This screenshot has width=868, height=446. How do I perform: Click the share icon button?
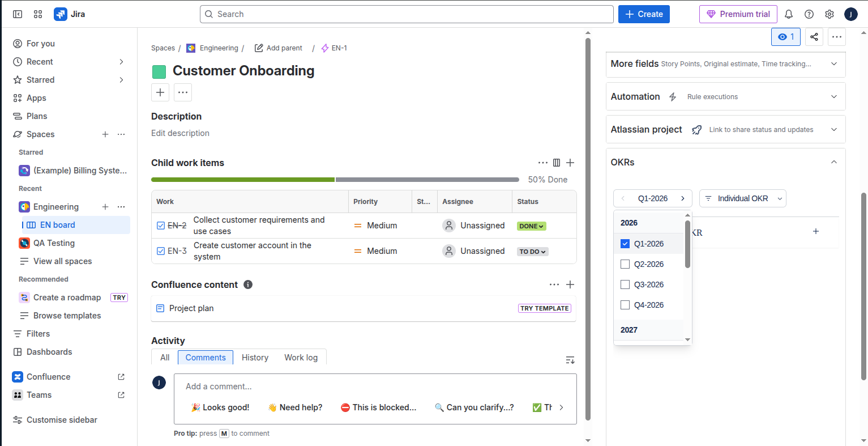coord(814,37)
